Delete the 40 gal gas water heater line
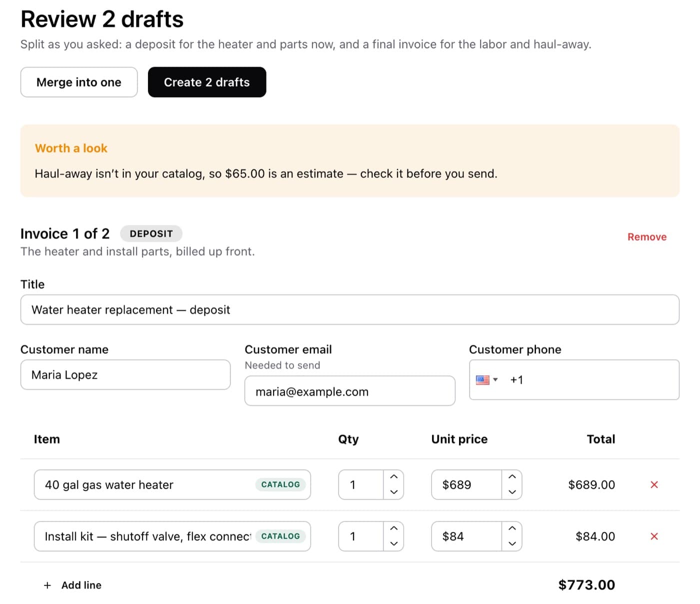The image size is (700, 604). tap(654, 484)
